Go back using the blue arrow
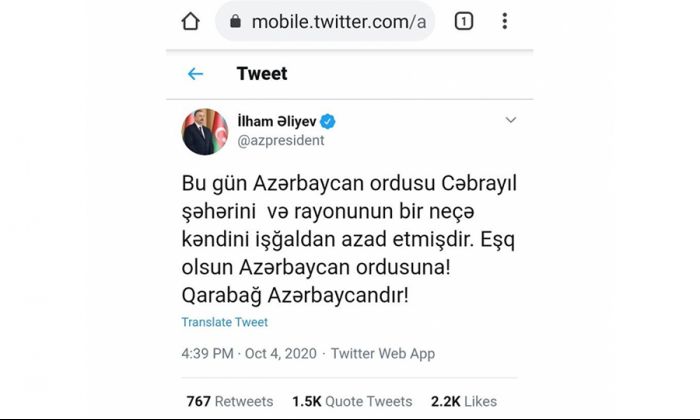The width and height of the screenshot is (700, 420). [x=196, y=74]
